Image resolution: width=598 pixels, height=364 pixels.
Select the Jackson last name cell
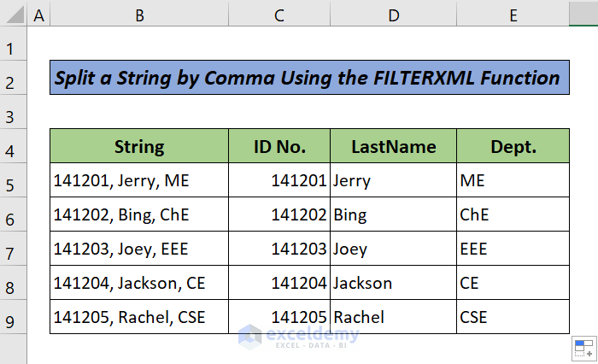pos(393,283)
